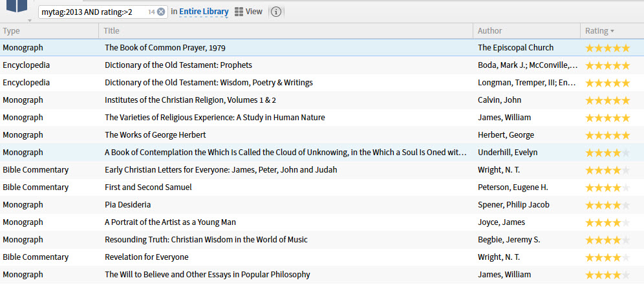Select Pia Desideria title
644x287 pixels.
128,204
